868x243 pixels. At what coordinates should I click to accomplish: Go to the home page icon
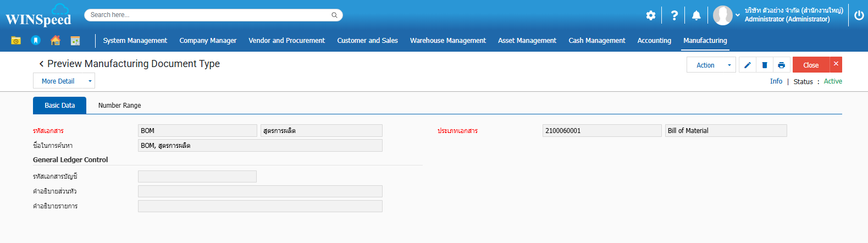click(x=55, y=40)
